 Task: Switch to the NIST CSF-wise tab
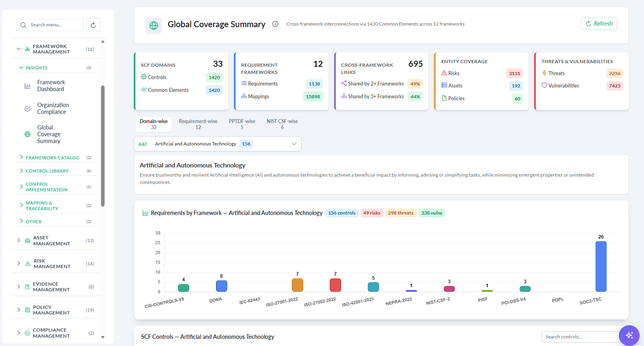click(282, 124)
